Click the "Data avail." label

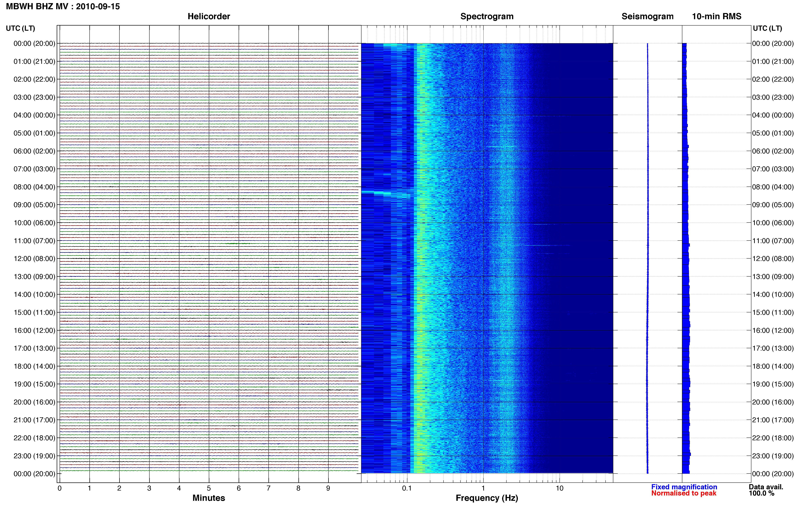pyautogui.click(x=766, y=487)
